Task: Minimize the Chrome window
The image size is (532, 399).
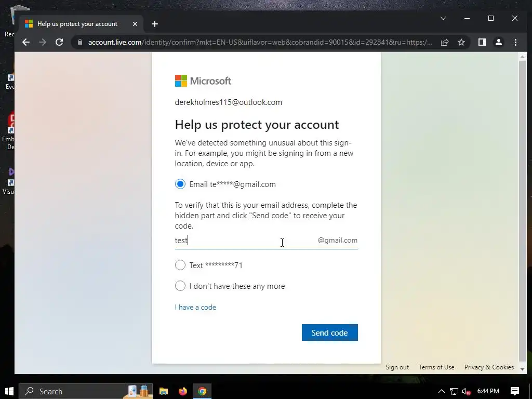Action: point(467,18)
